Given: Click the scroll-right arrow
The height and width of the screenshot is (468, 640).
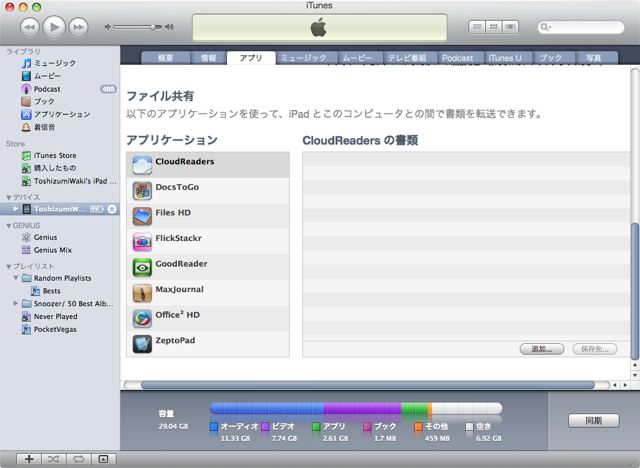Looking at the screenshot, I should 625,385.
